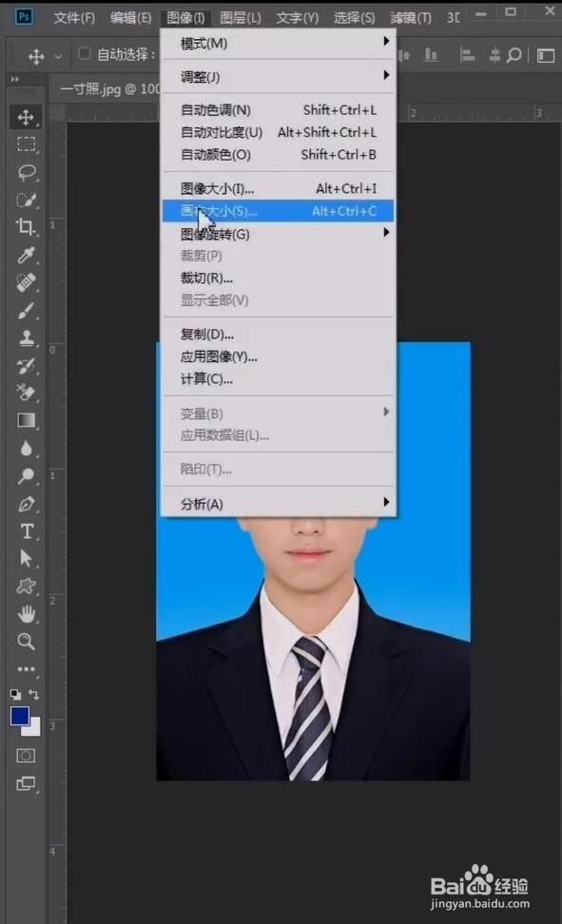The image size is (562, 924).
Task: Choose 计算(C)... menu entry
Action: pos(279,379)
